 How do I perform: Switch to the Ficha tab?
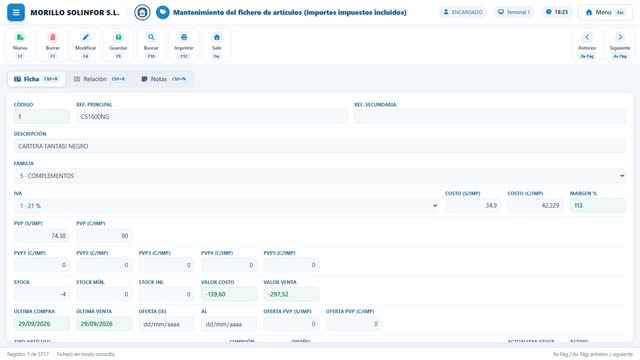point(36,79)
